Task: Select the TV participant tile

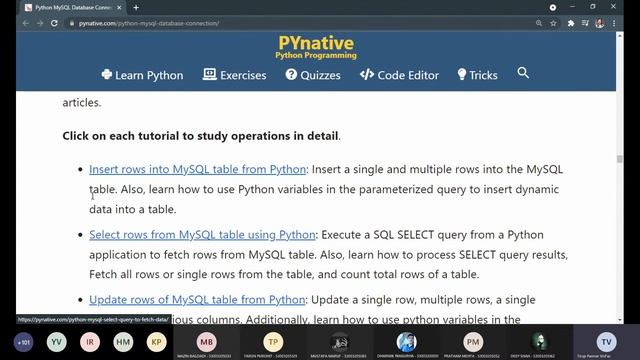Action: click(606, 342)
